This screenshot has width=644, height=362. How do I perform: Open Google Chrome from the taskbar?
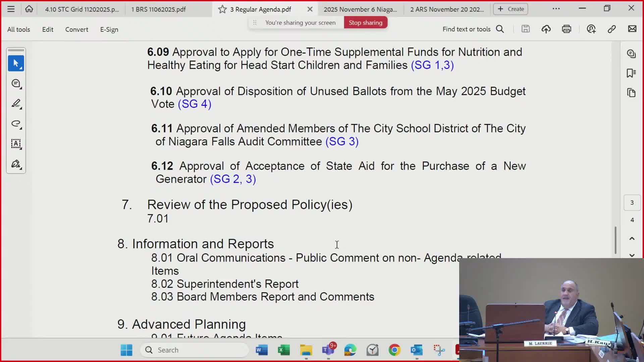pyautogui.click(x=394, y=350)
